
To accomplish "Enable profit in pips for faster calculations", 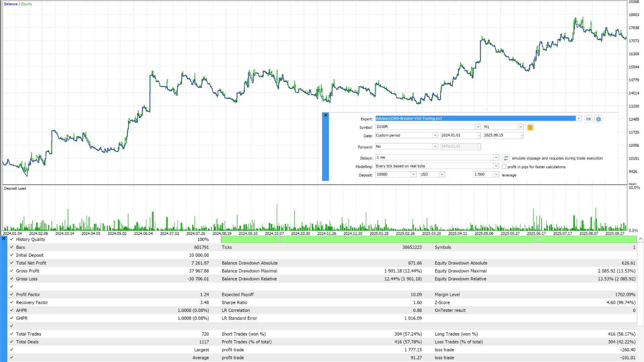I will [504, 167].
